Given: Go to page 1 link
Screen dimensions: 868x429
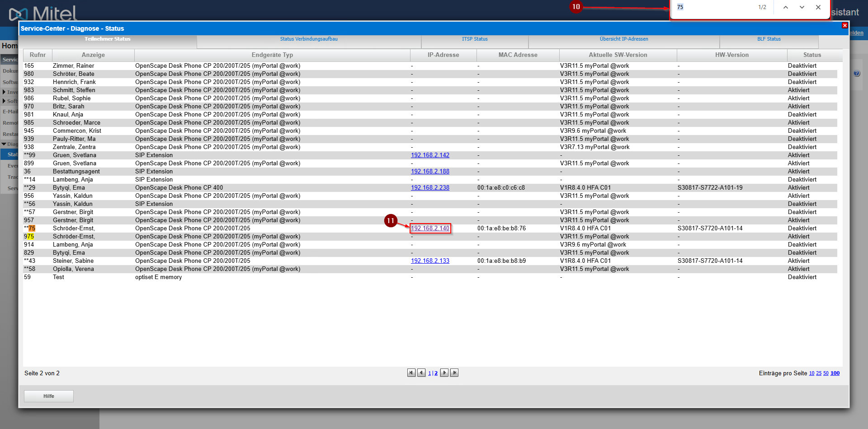Looking at the screenshot, I should 429,373.
